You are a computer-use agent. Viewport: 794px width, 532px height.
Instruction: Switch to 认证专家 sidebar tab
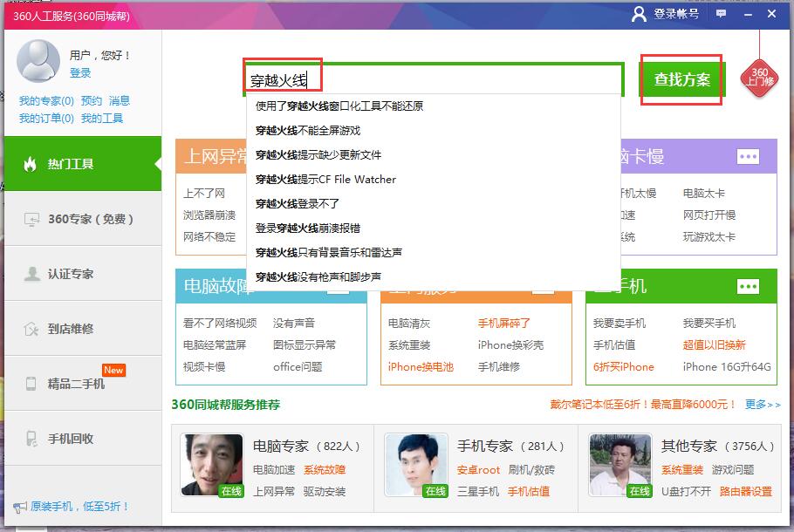point(83,274)
